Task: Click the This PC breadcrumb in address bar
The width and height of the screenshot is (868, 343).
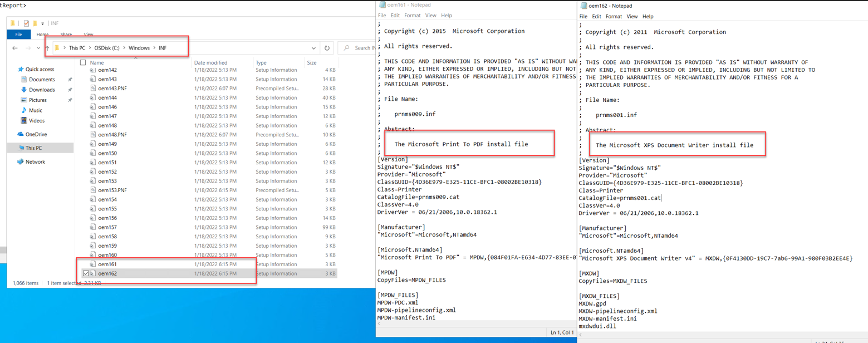Action: pos(77,48)
